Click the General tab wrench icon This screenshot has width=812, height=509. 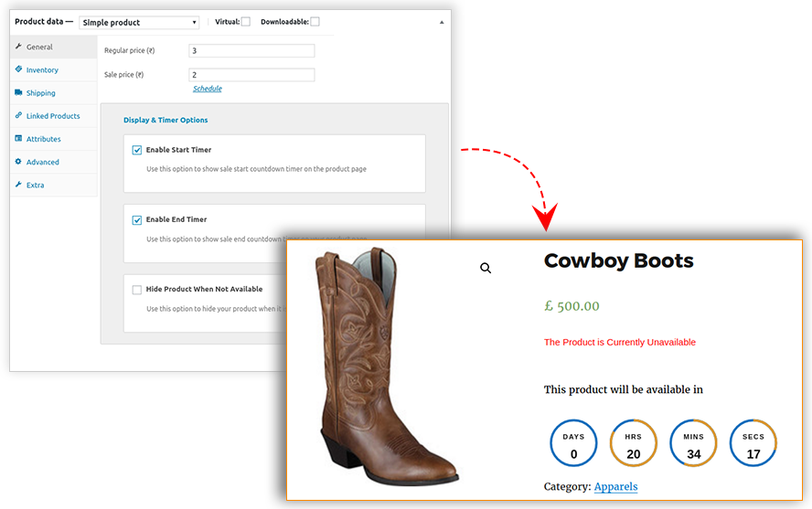coord(18,47)
